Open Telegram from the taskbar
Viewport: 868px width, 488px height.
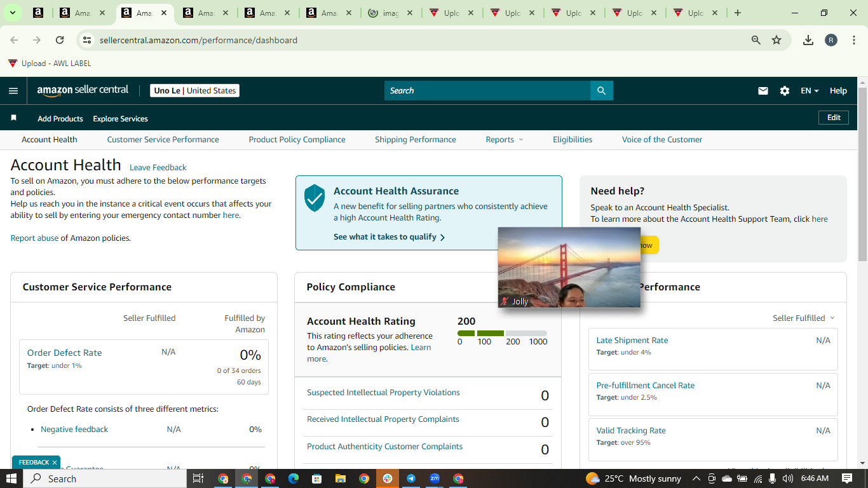click(x=411, y=478)
